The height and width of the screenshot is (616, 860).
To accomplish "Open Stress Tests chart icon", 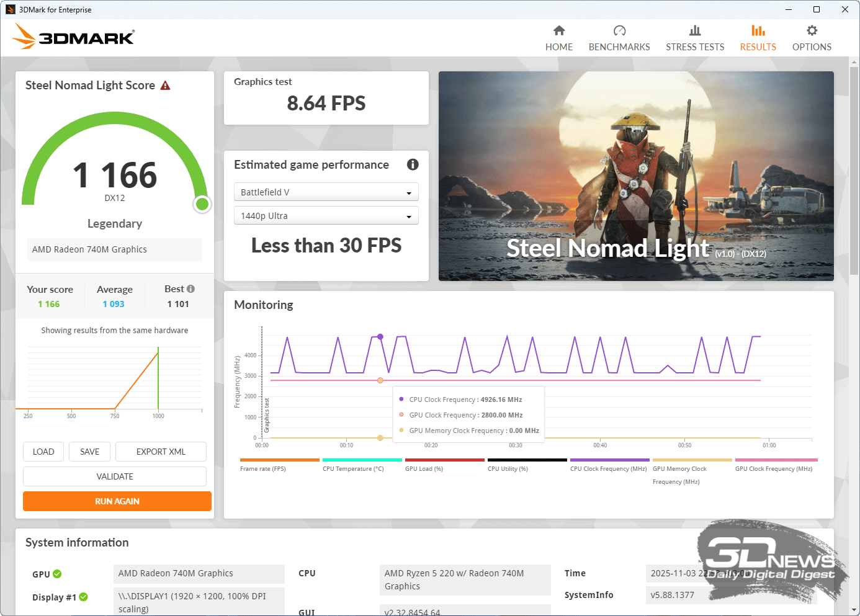I will pyautogui.click(x=695, y=30).
